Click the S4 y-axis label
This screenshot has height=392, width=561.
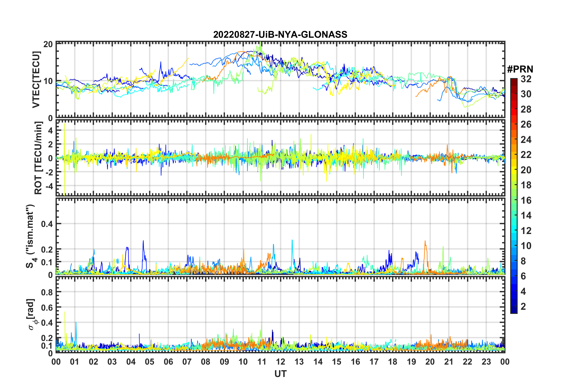tap(30, 236)
